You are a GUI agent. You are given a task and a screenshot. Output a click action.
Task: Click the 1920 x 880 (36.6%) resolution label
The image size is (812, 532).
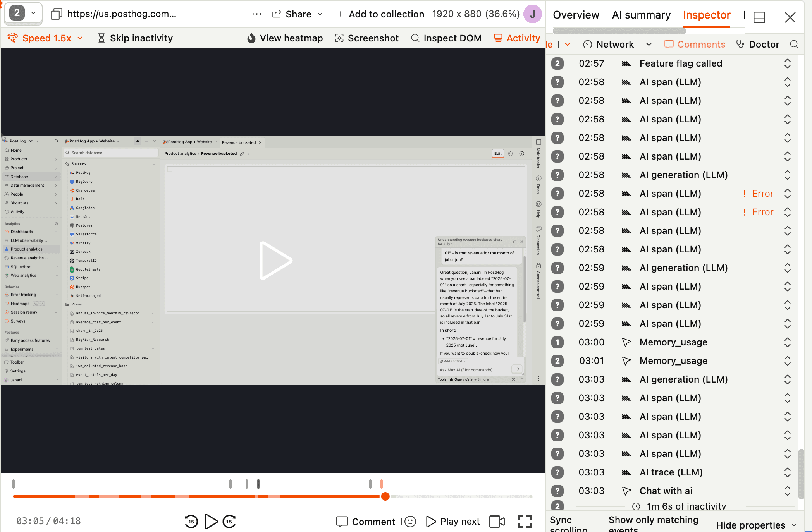[x=476, y=14]
